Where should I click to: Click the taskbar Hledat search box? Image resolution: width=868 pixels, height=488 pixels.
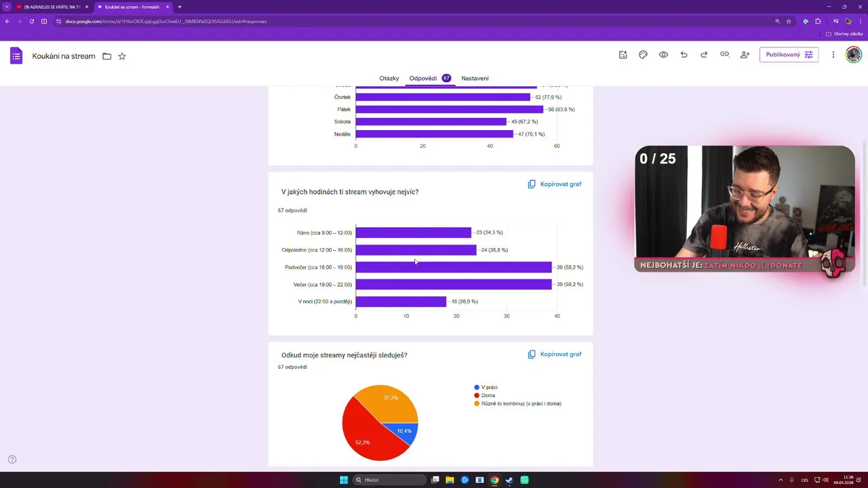pos(390,480)
